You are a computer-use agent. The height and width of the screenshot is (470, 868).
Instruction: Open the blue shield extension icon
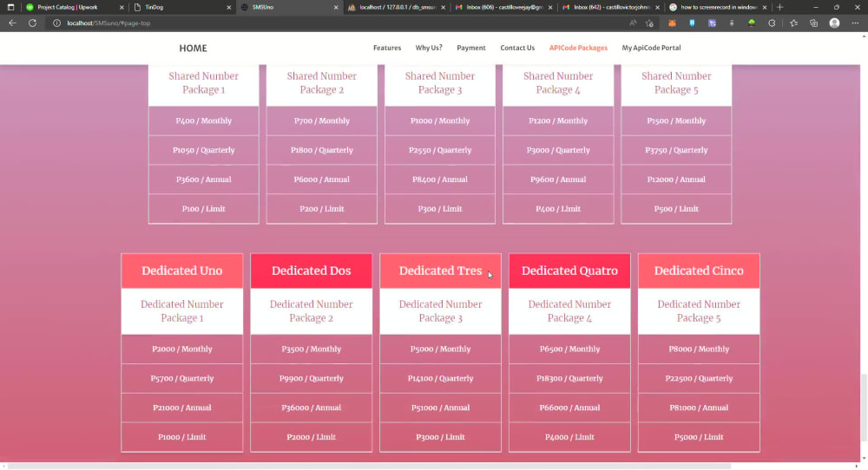692,23
